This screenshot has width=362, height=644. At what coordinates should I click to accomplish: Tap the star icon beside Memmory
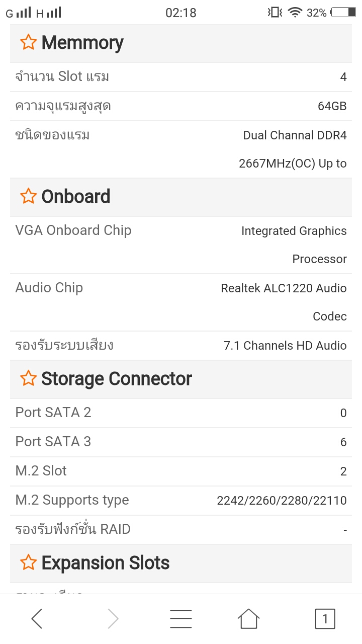click(x=29, y=43)
